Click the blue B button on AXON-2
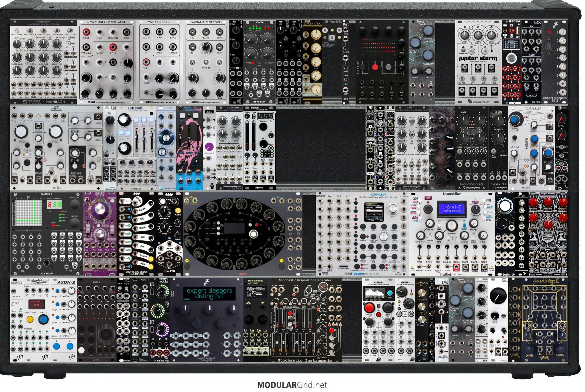Viewport: 585px width, 392px height. pyautogui.click(x=70, y=347)
